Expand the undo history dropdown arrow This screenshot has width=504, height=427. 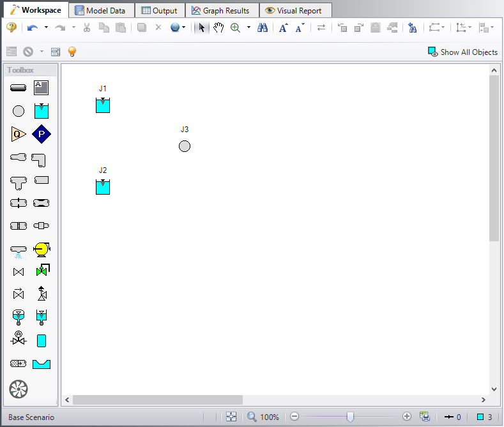46,27
